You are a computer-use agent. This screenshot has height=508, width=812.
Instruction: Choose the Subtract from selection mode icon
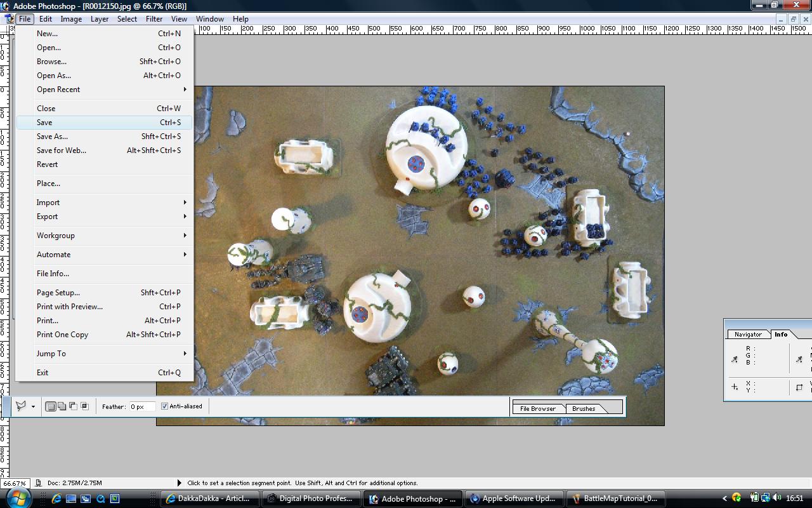click(x=73, y=406)
